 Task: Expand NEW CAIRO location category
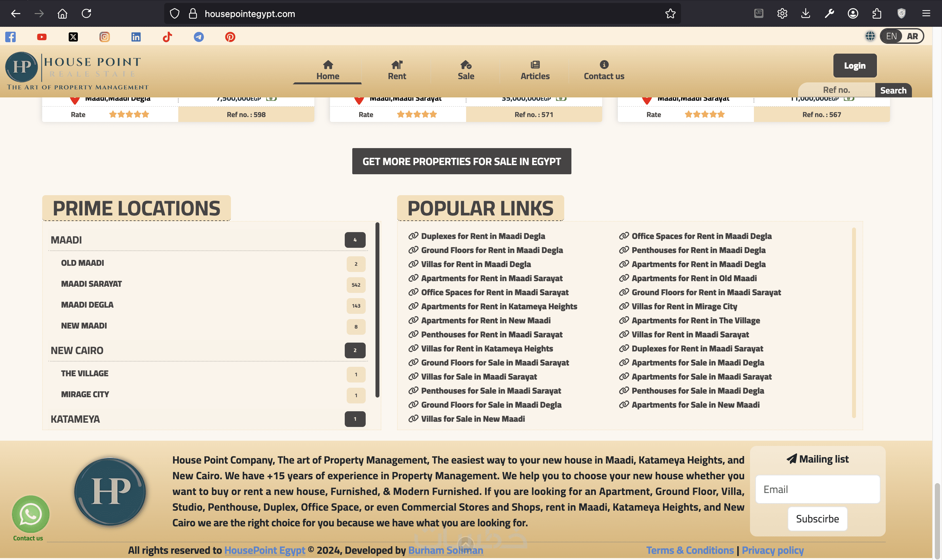(x=77, y=350)
